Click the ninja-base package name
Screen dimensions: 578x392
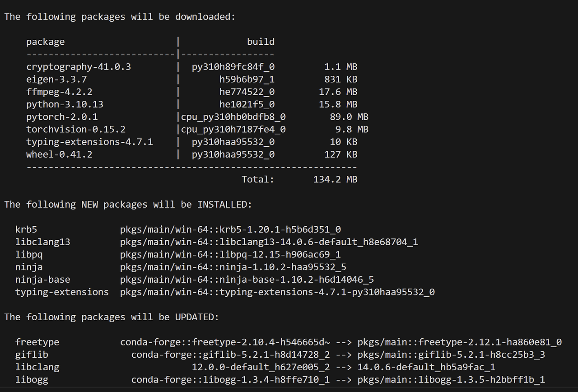pyautogui.click(x=42, y=280)
